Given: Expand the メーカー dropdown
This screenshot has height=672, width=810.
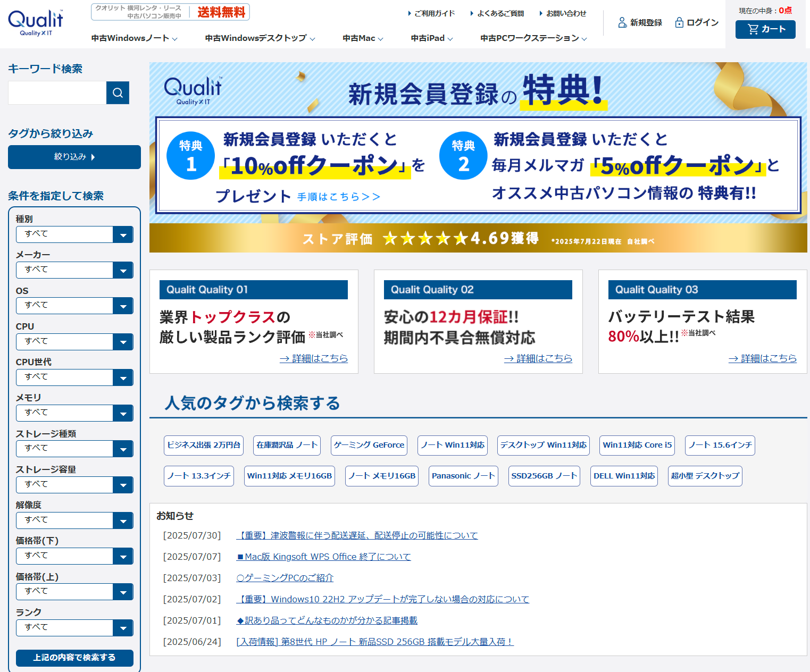Looking at the screenshot, I should [x=74, y=270].
